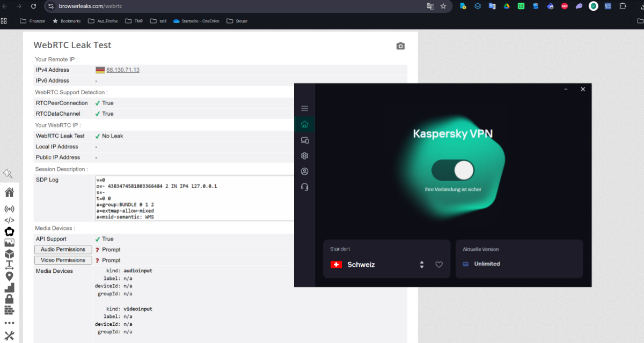644x343 pixels.
Task: Select the Kaspersky VPN home icon
Action: point(304,124)
